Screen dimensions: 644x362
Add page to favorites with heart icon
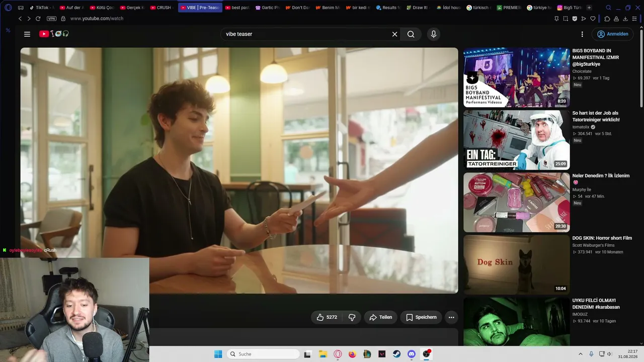(x=593, y=19)
